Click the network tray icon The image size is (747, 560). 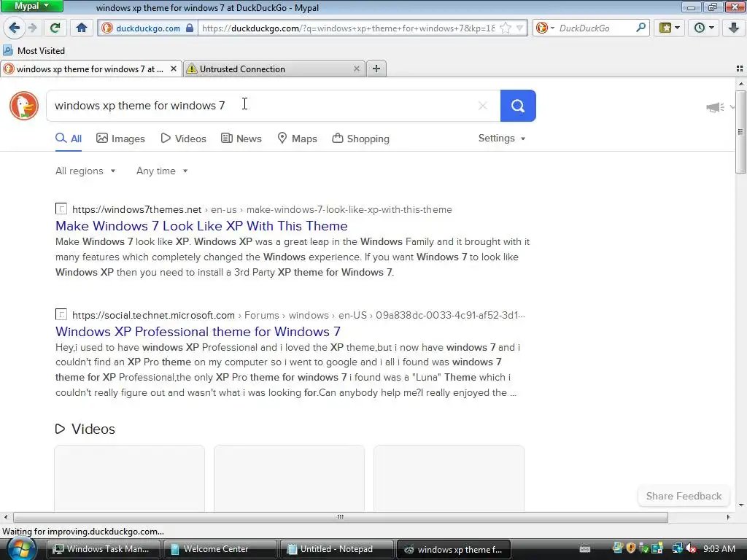click(x=677, y=549)
